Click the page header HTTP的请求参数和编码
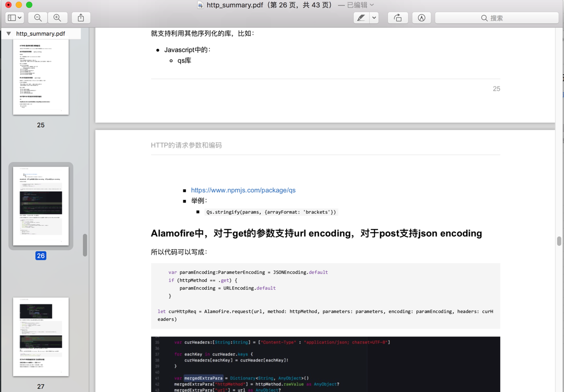Image resolution: width=564 pixels, height=392 pixels. [186, 145]
